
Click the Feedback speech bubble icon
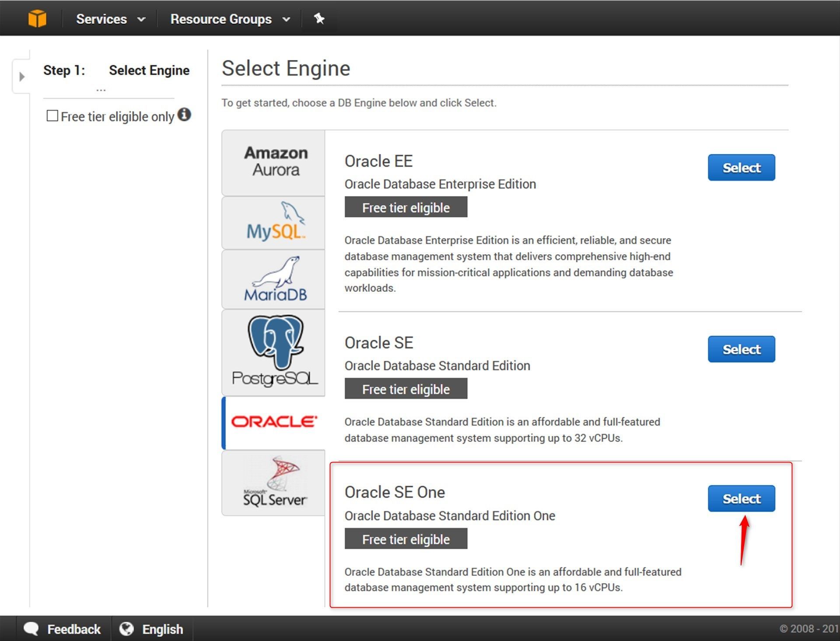(31, 629)
